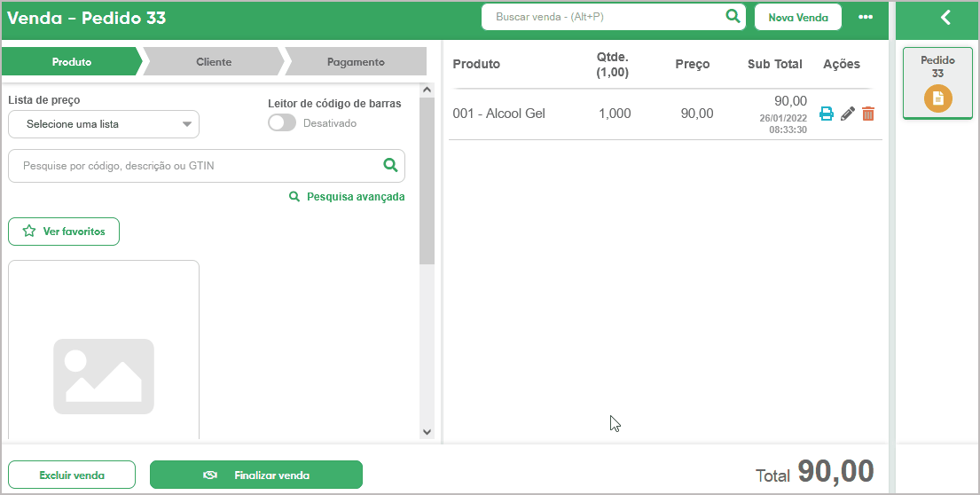Viewport: 980px width, 495px height.
Task: Open the Selecione uma lista dropdown
Action: pos(104,124)
